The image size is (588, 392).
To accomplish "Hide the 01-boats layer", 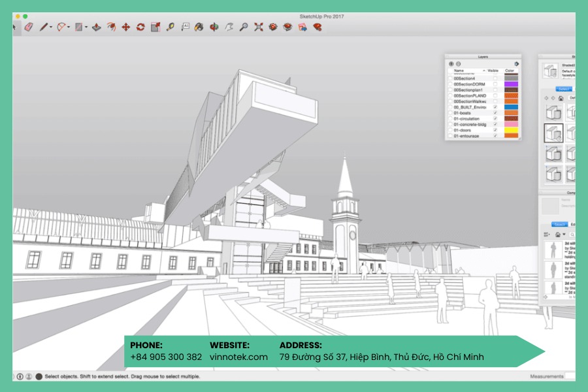I will click(x=495, y=113).
